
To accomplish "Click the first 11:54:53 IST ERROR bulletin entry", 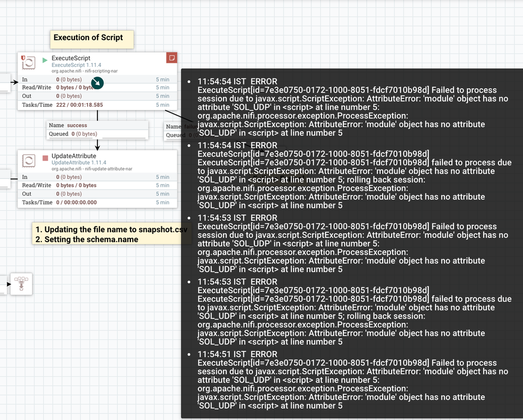I will 352,243.
